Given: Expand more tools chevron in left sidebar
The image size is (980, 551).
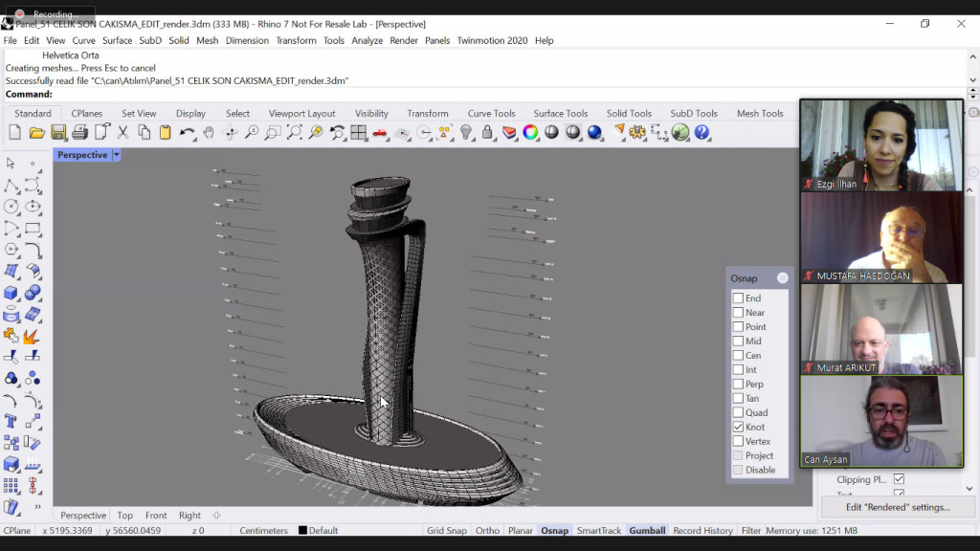Looking at the screenshot, I should tap(37, 507).
